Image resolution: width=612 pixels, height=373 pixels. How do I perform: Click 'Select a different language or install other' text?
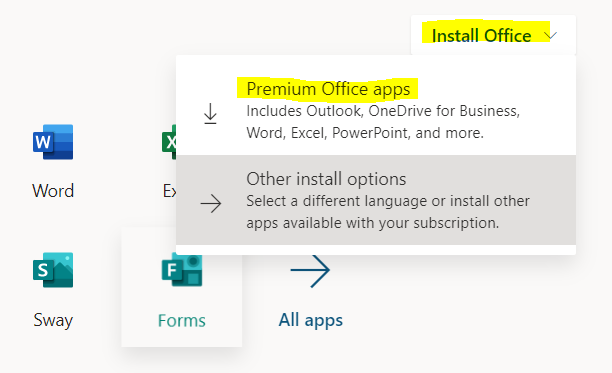[x=388, y=201]
